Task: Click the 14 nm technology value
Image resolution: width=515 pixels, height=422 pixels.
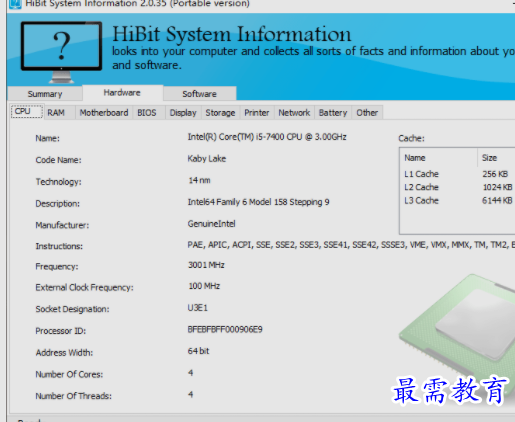Action: pos(199,180)
